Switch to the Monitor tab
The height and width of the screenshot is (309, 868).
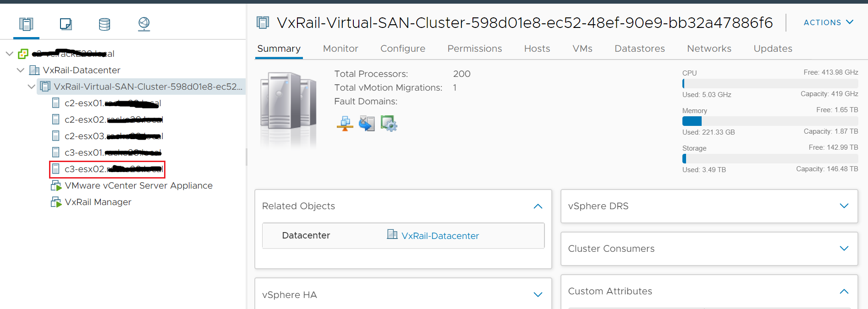340,49
